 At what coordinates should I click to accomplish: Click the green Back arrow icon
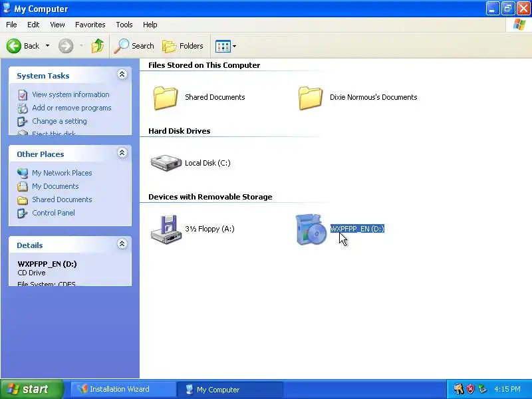pyautogui.click(x=13, y=46)
